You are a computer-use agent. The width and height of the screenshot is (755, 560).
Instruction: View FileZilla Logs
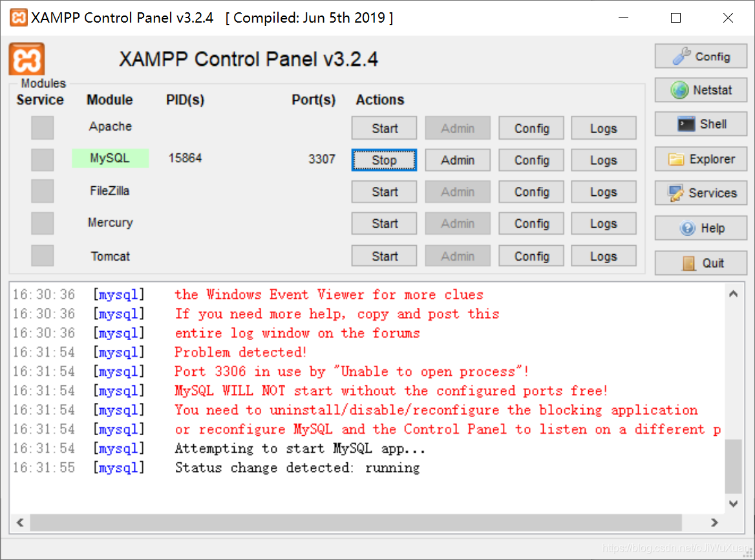tap(604, 191)
